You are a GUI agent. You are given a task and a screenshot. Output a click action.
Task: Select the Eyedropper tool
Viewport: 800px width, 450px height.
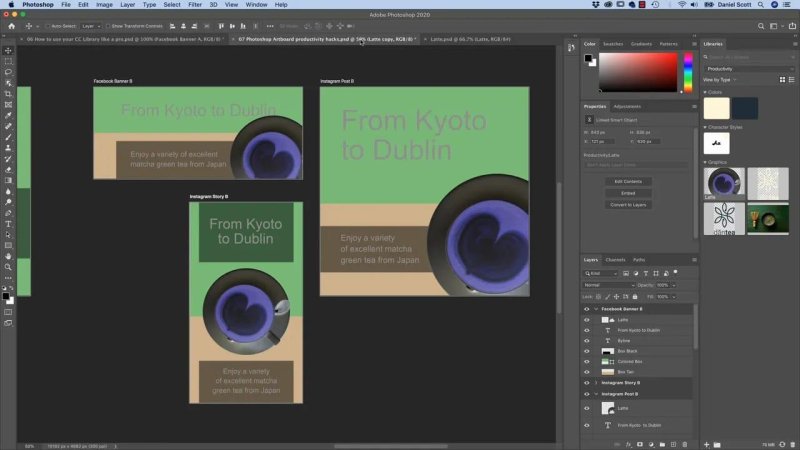point(8,115)
